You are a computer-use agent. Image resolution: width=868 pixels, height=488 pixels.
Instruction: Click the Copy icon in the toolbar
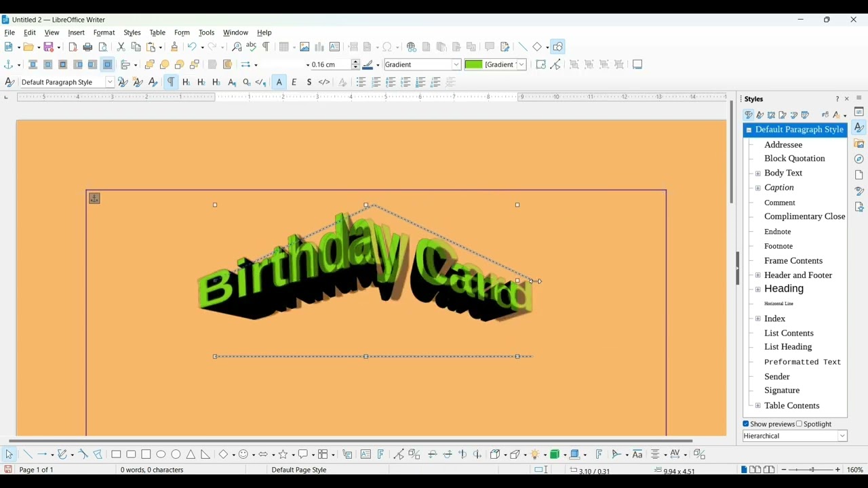coord(136,47)
